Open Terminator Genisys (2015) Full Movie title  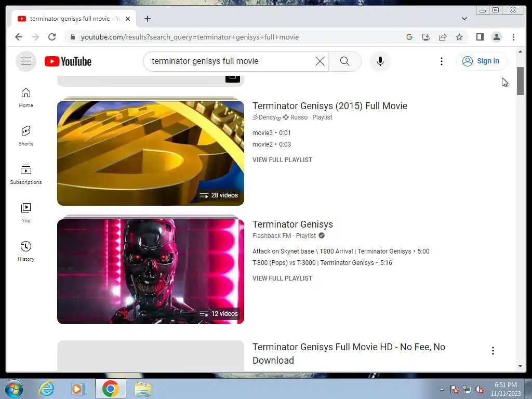pyautogui.click(x=329, y=106)
